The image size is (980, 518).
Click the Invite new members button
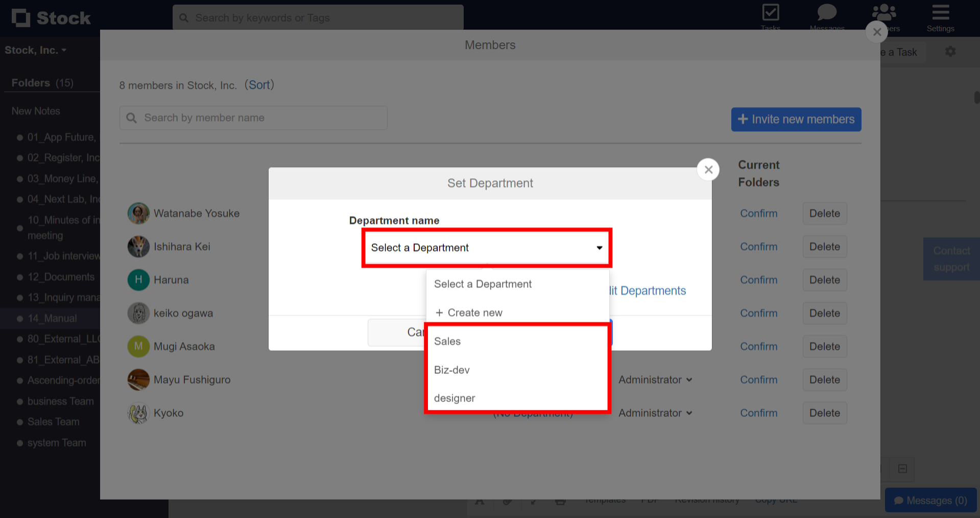[796, 119]
